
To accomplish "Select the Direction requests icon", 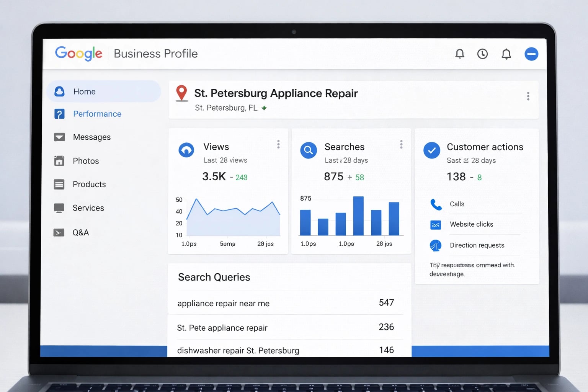I will coord(435,245).
